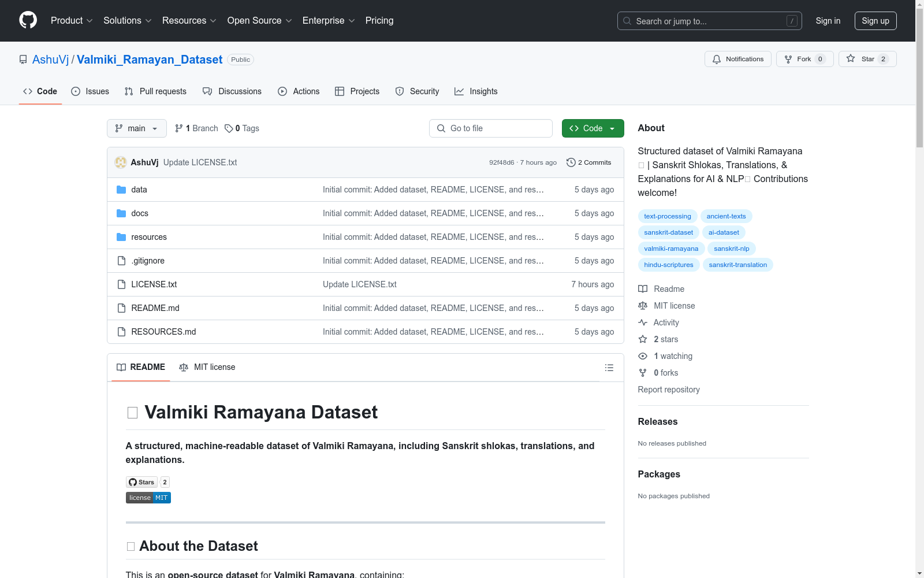Click the forks icon in About sidebar
Viewport: 924px width, 578px height.
coord(643,373)
